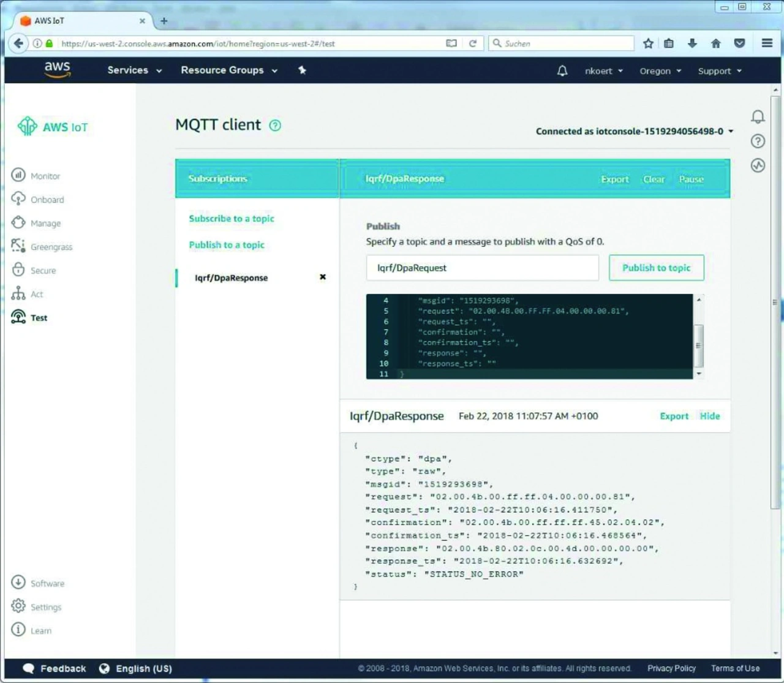Click the Subscriptions panel header
The image size is (784, 683).
[257, 178]
